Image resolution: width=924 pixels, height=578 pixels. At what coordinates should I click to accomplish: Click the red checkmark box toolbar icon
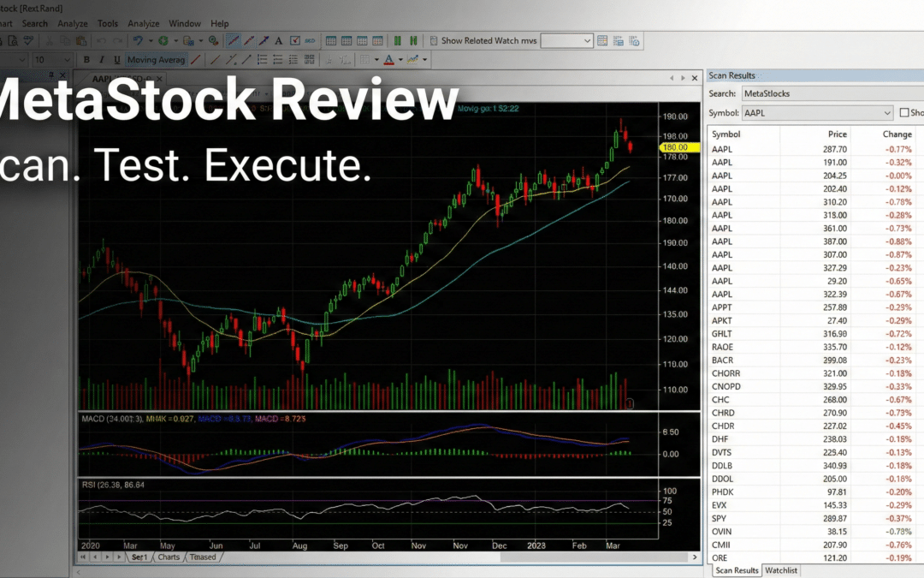(x=294, y=41)
